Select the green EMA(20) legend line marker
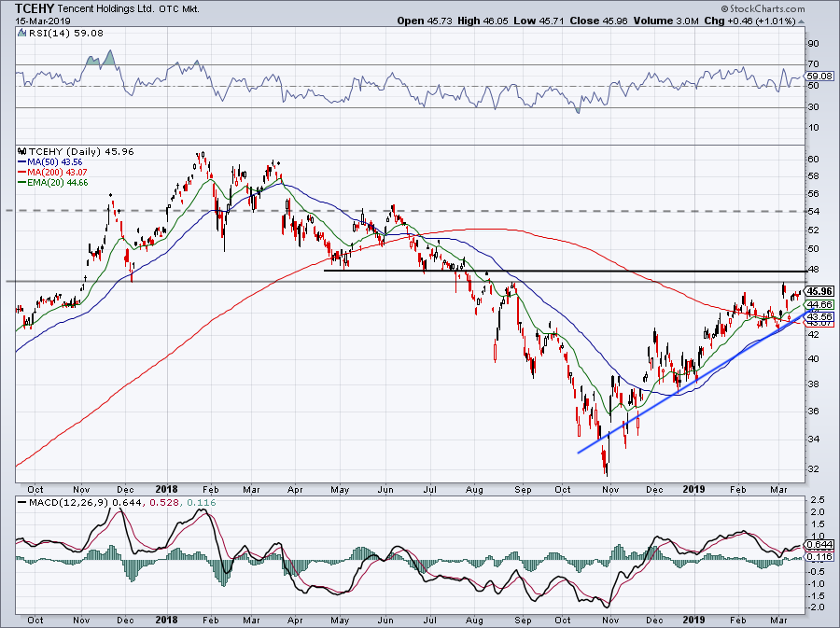This screenshot has width=840, height=628. click(x=22, y=183)
